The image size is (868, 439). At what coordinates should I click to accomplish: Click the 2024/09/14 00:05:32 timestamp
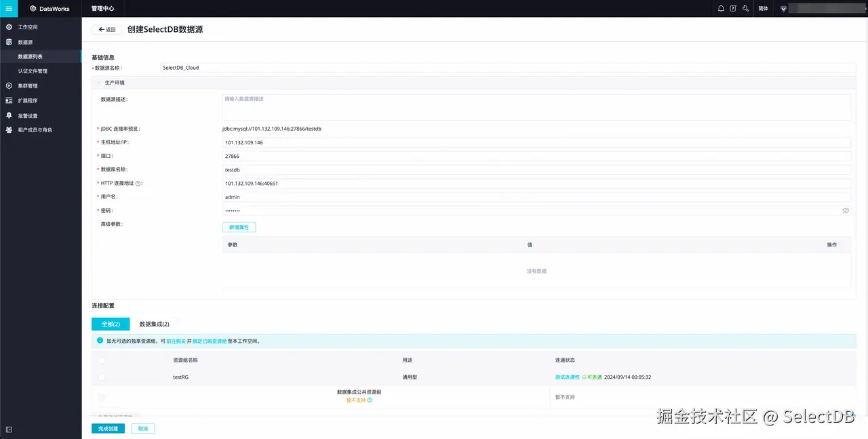pyautogui.click(x=628, y=377)
